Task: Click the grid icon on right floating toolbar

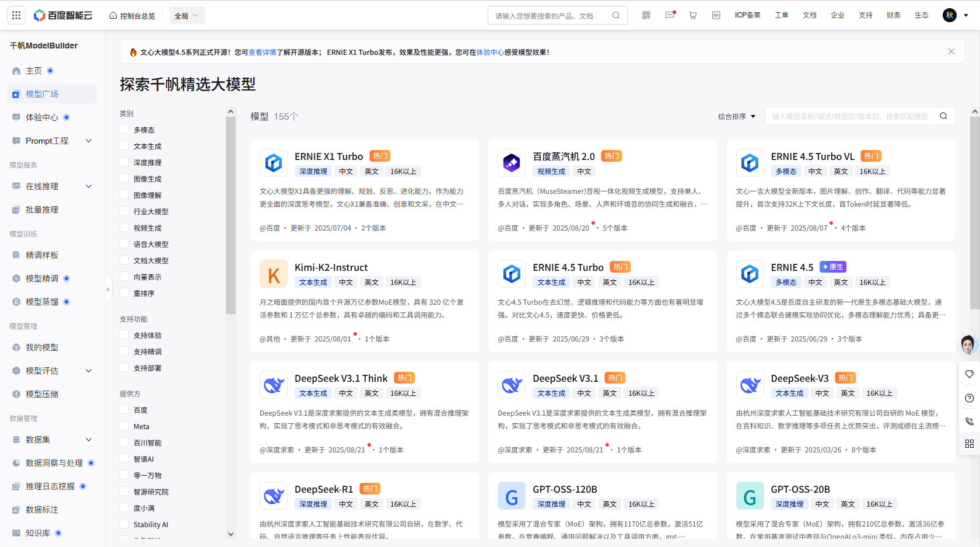Action: [x=970, y=444]
